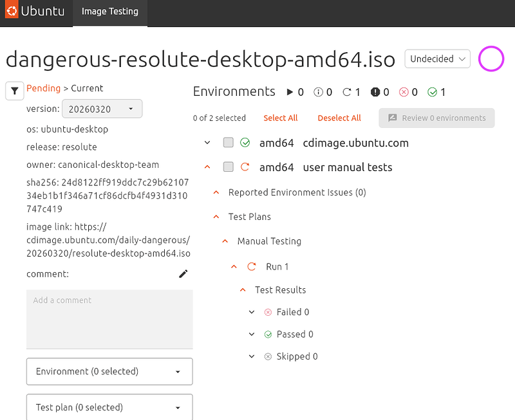Click Select All link
Viewport: 515px width, 420px height.
tap(281, 118)
